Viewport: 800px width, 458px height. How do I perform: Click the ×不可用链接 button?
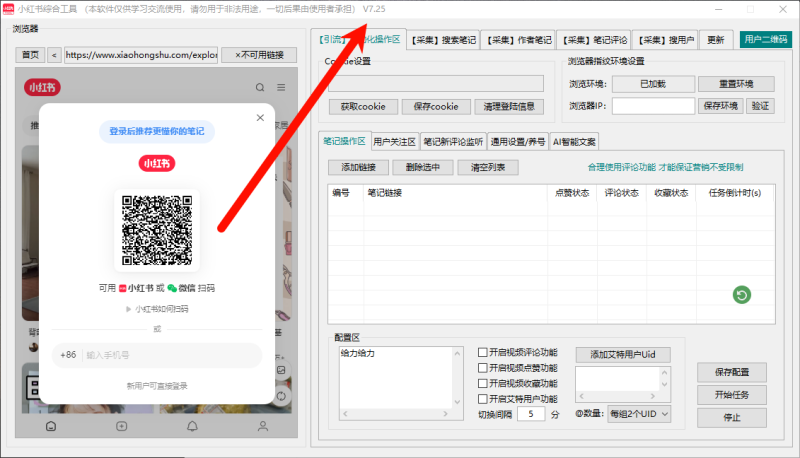[259, 55]
